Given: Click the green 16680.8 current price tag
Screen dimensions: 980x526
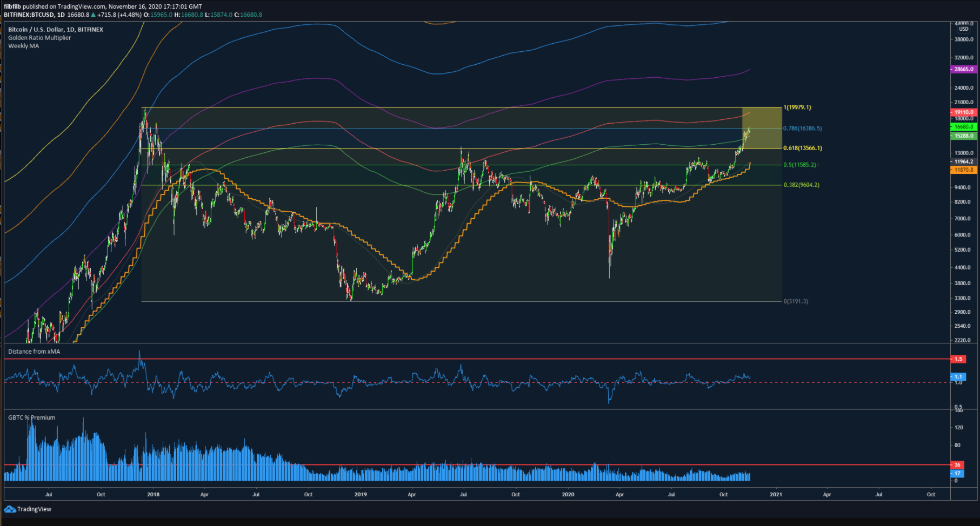Looking at the screenshot, I should 963,127.
